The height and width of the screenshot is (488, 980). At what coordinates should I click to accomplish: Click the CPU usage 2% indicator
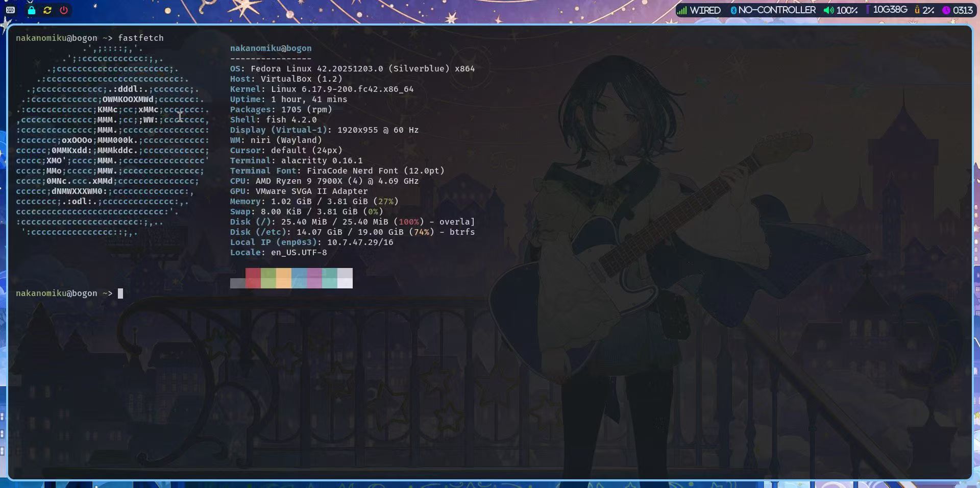[924, 10]
